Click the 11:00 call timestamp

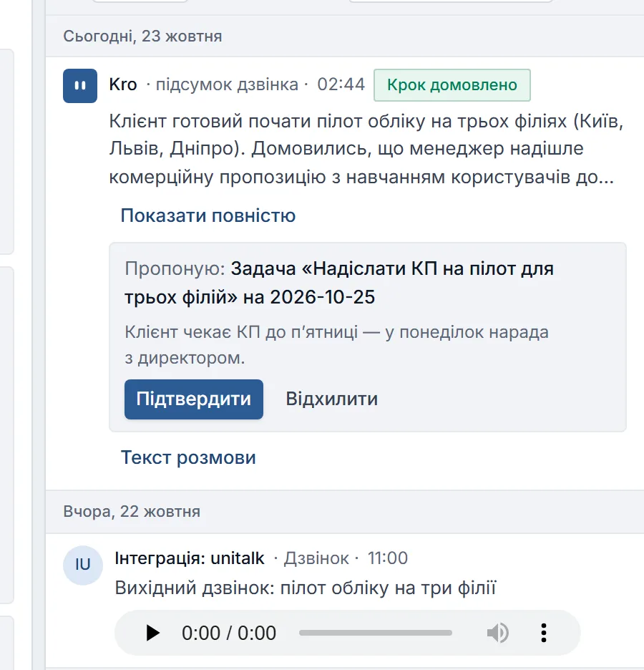click(x=388, y=558)
